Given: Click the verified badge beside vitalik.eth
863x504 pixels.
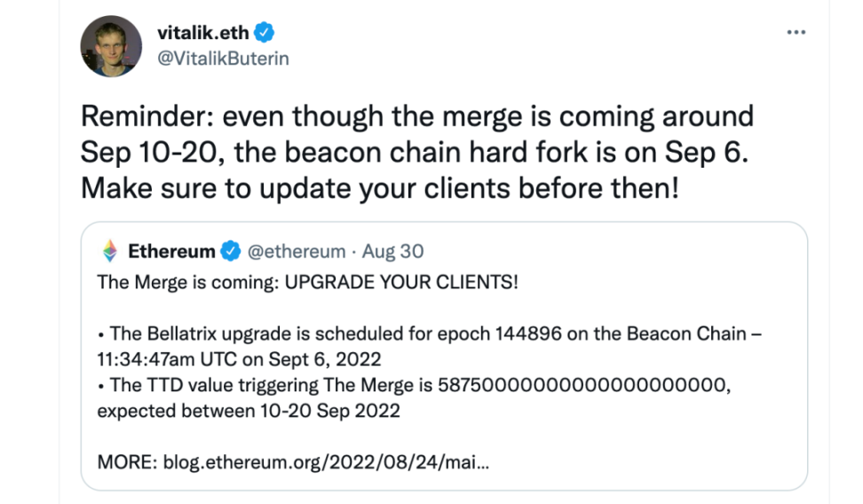Looking at the screenshot, I should point(265,34).
